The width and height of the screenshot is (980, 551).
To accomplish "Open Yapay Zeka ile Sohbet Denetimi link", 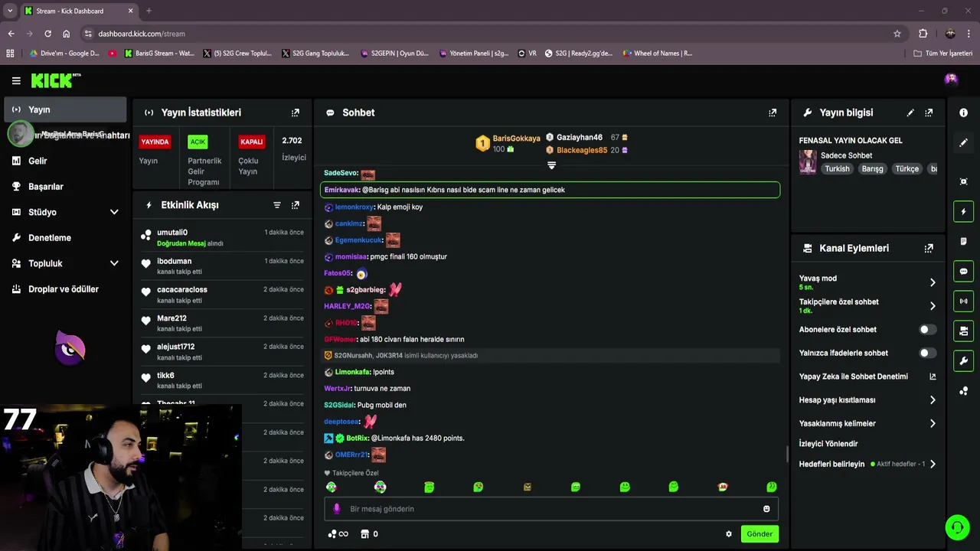I will tap(867, 377).
